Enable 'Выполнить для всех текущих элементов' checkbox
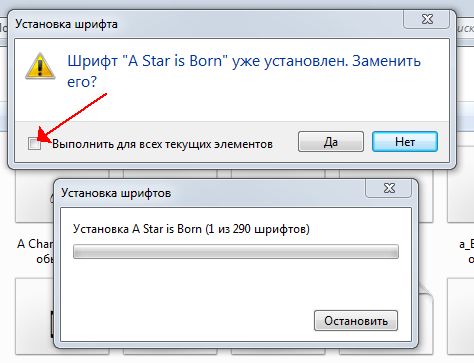474x363 pixels. (35, 144)
